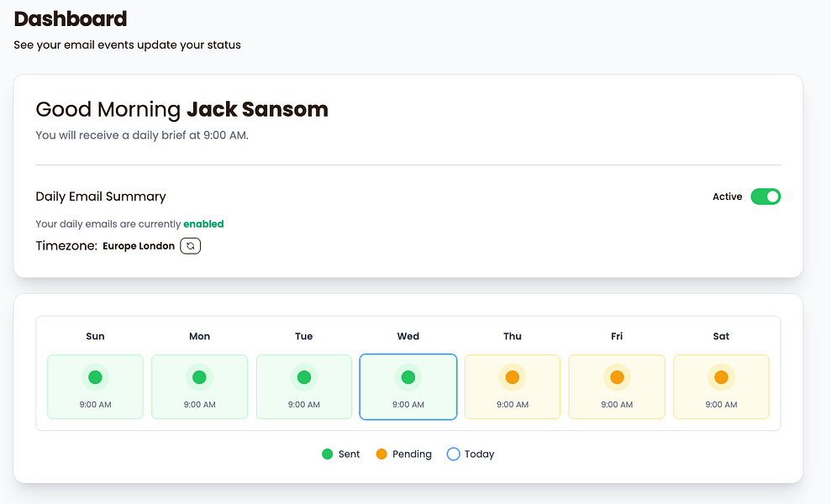Click the green status dot on Monday's card

(x=199, y=377)
